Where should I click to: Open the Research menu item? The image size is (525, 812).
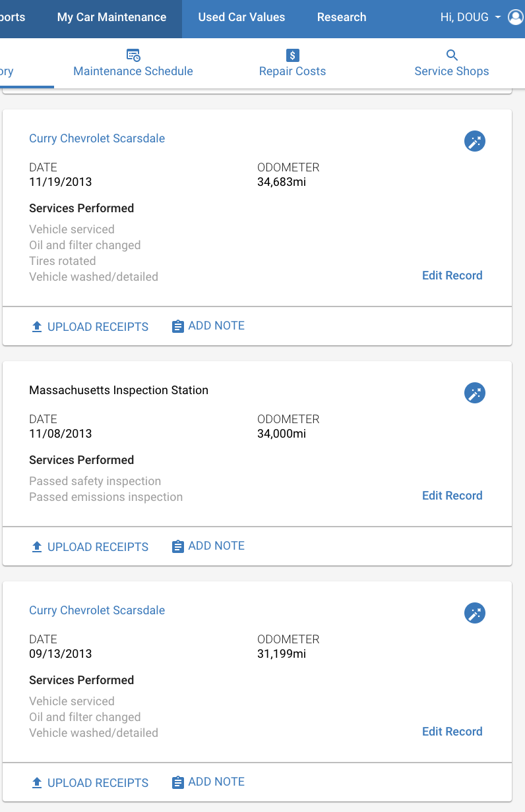point(342,17)
